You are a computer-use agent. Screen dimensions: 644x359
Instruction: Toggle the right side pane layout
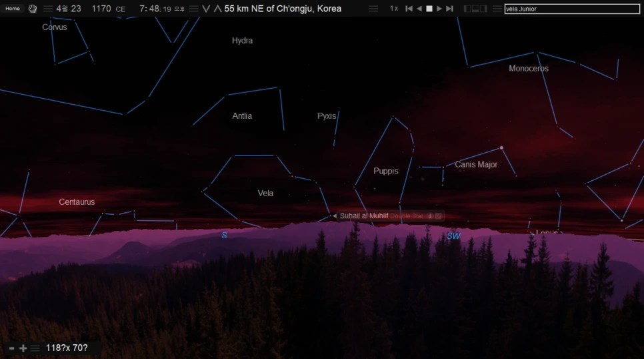click(x=483, y=9)
